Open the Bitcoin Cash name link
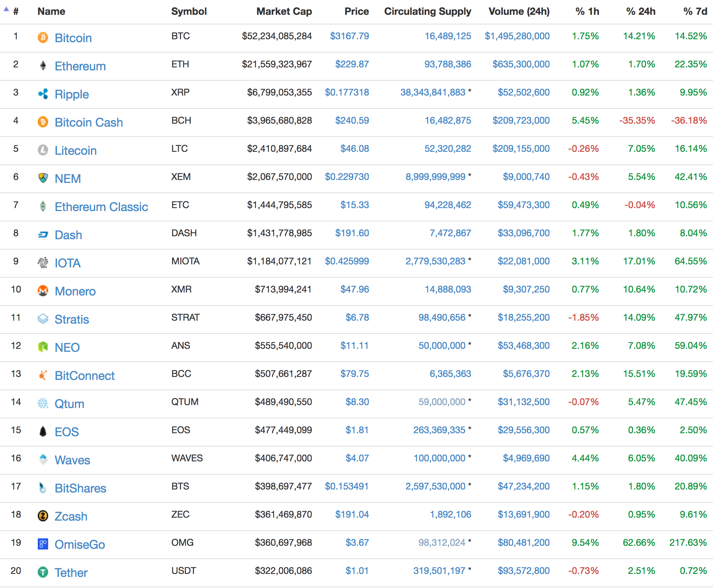Screen dimensions: 716x588 (x=88, y=122)
